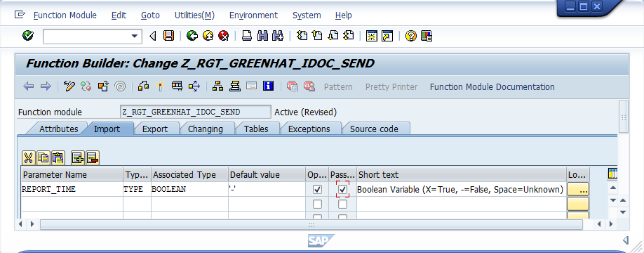The height and width of the screenshot is (253, 644).
Task: Click the Pretty Printer button
Action: pyautogui.click(x=391, y=87)
